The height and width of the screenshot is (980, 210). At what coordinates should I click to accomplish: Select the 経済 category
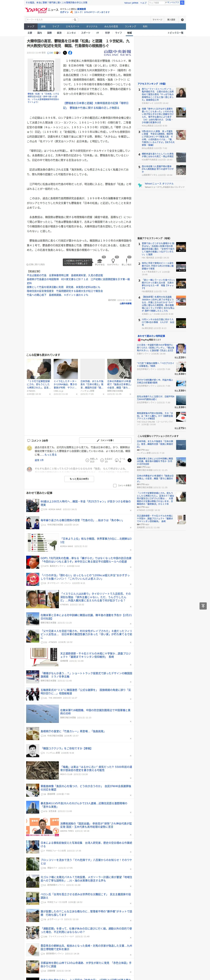(59, 33)
